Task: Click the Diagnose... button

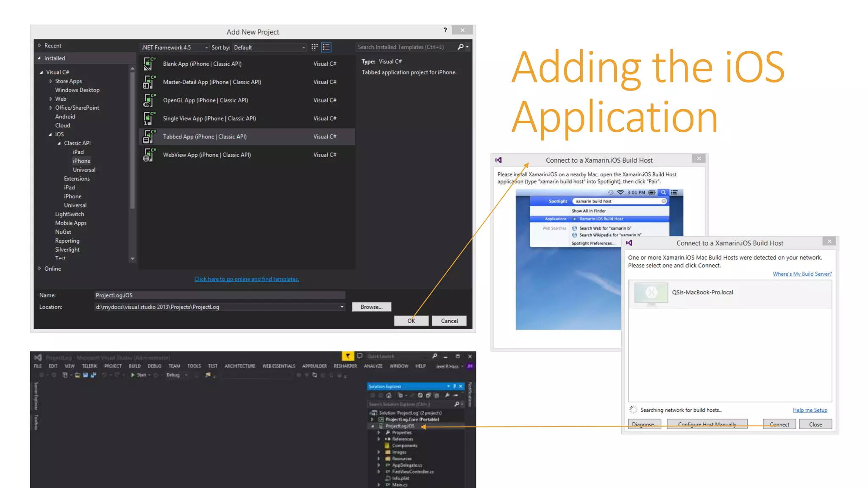Action: (x=644, y=424)
